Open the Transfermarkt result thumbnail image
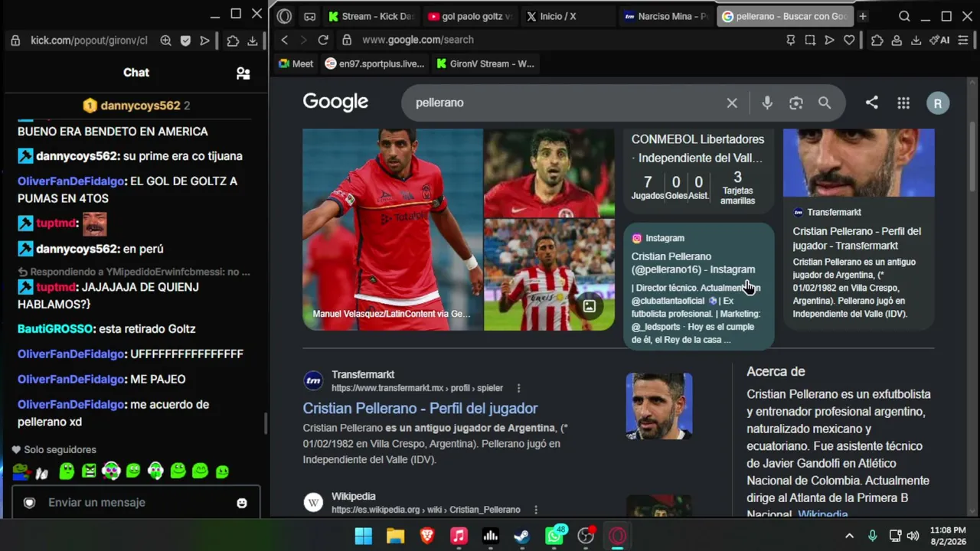980x551 pixels. point(659,406)
